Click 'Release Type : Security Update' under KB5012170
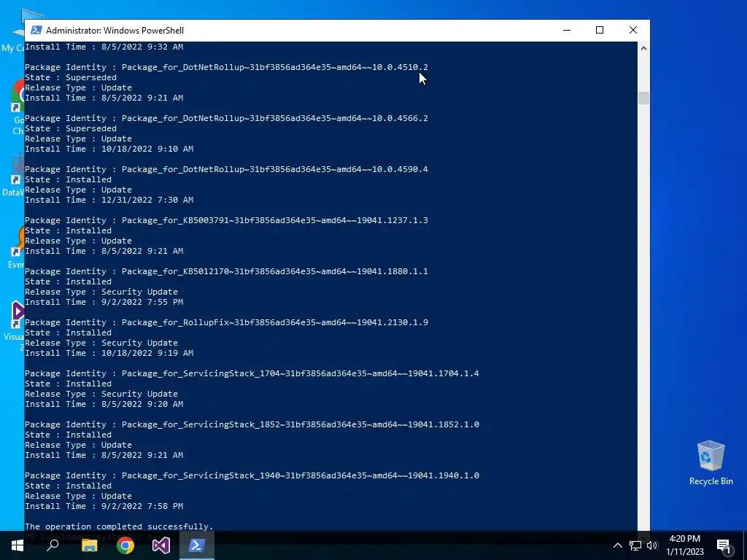Image resolution: width=747 pixels, height=560 pixels. pyautogui.click(x=101, y=292)
